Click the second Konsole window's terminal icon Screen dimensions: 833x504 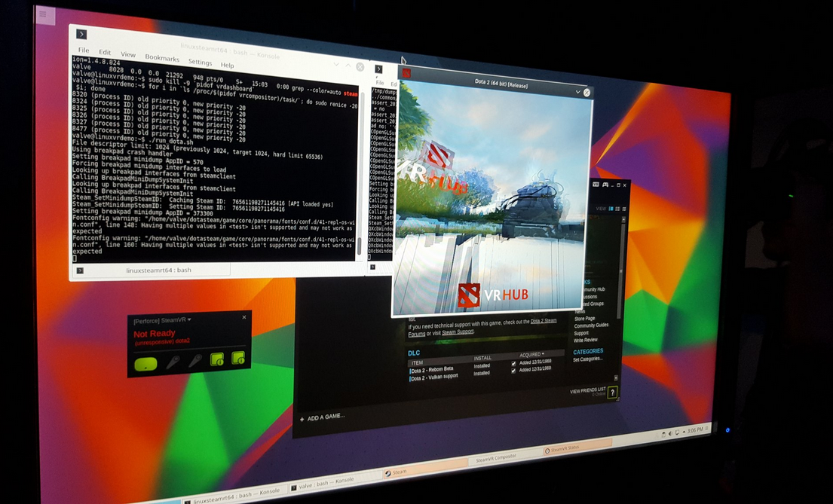point(378,69)
